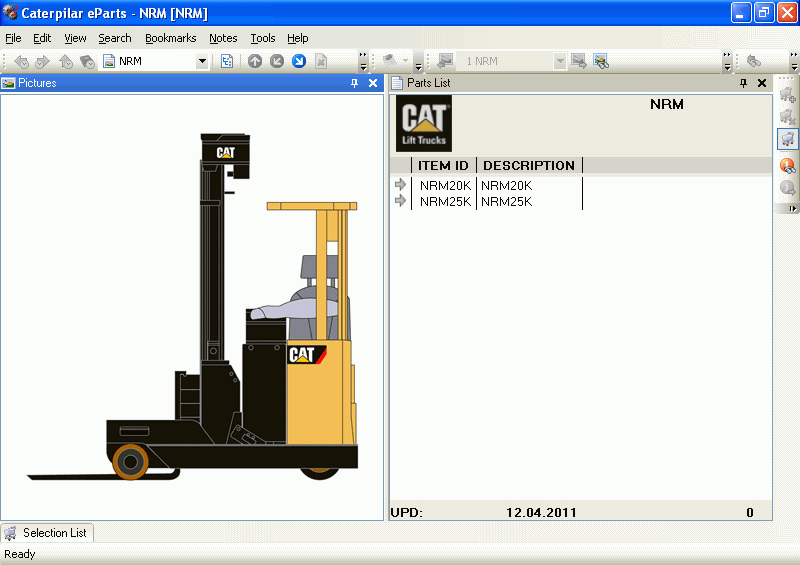Open the File menu
The width and height of the screenshot is (800, 565).
(x=13, y=38)
